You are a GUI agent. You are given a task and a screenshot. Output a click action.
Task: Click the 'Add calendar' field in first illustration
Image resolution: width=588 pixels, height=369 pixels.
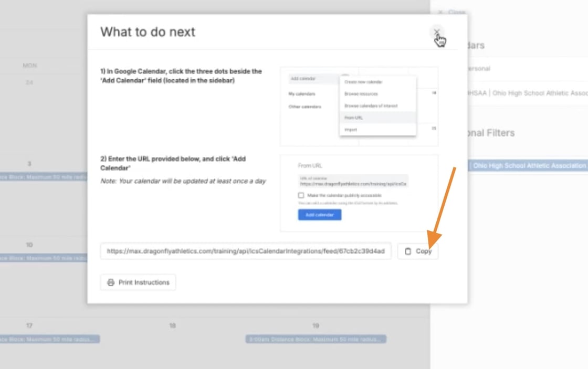click(313, 79)
